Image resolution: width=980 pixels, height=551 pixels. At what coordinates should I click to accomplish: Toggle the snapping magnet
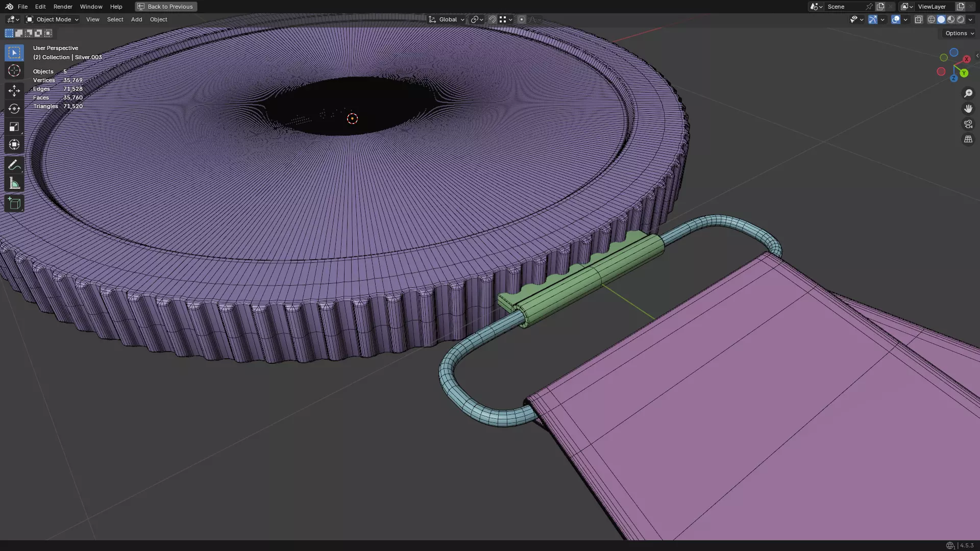click(492, 19)
